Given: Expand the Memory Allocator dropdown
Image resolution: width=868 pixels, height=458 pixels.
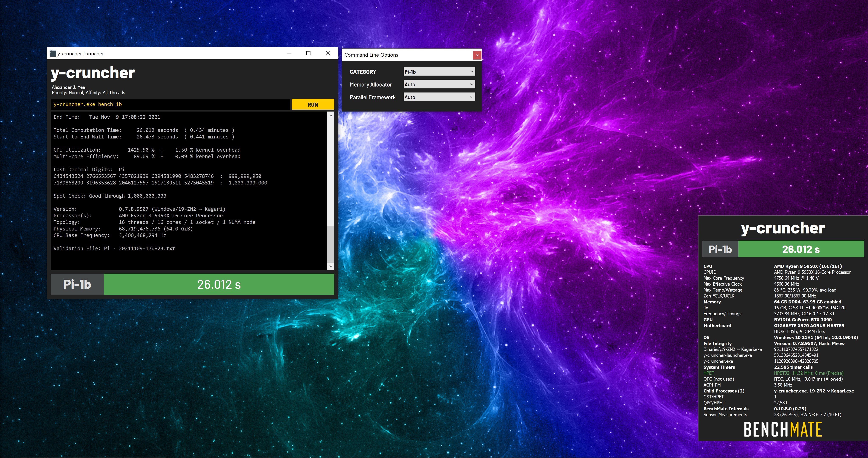Looking at the screenshot, I should 439,84.
